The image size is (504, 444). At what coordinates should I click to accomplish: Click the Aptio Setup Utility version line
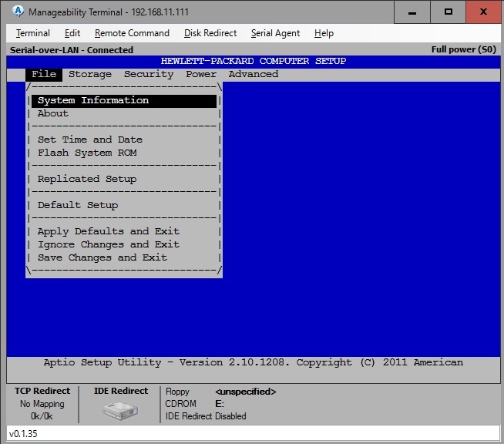click(254, 362)
